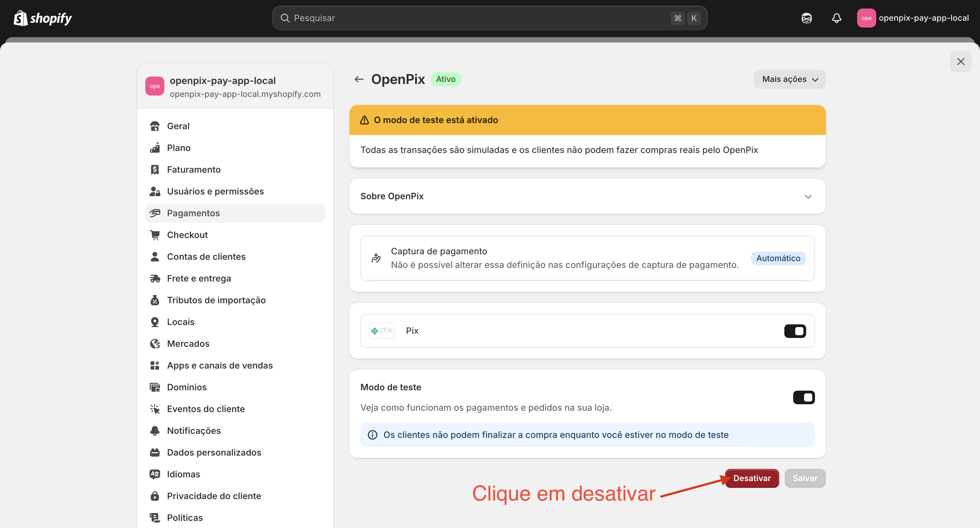Open the Mais ações dropdown

(x=789, y=79)
